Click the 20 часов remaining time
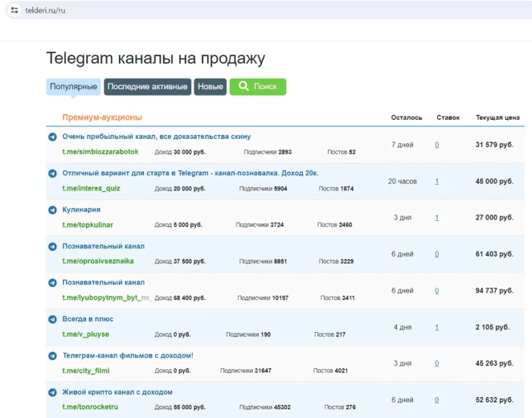 [403, 182]
